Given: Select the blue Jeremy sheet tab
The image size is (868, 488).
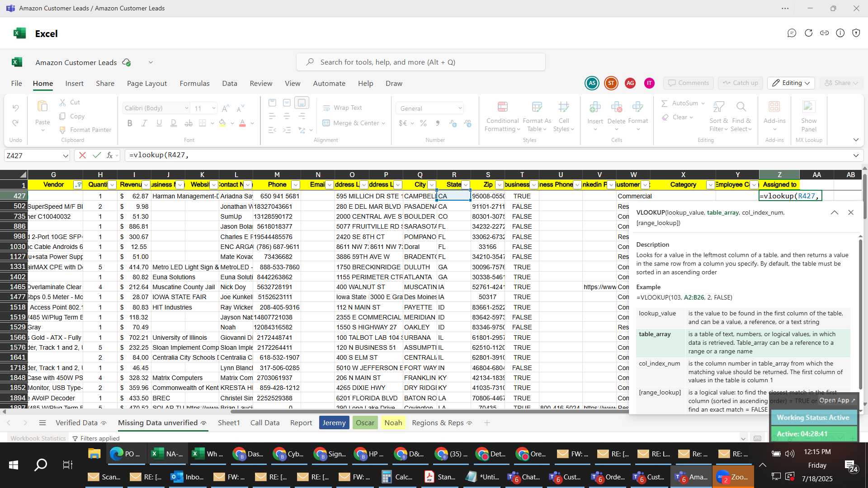Looking at the screenshot, I should (x=334, y=423).
